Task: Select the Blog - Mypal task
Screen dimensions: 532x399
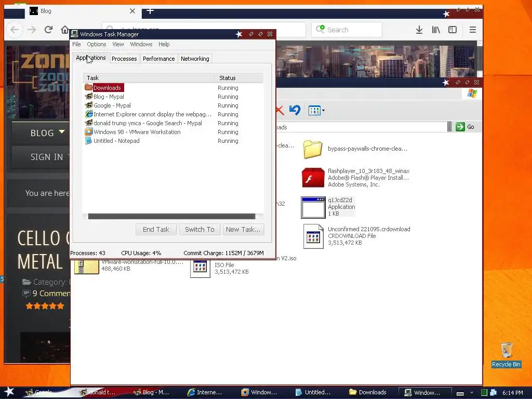Action: coord(173,97)
